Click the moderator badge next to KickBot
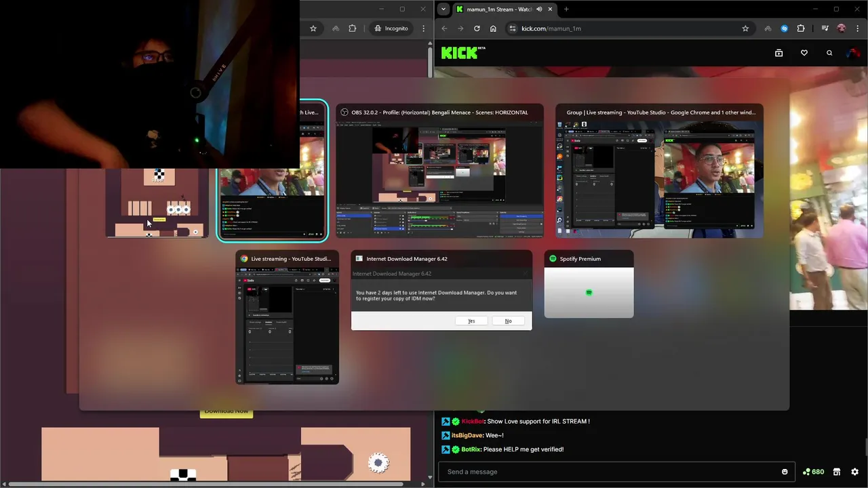The height and width of the screenshot is (488, 868). tap(446, 422)
